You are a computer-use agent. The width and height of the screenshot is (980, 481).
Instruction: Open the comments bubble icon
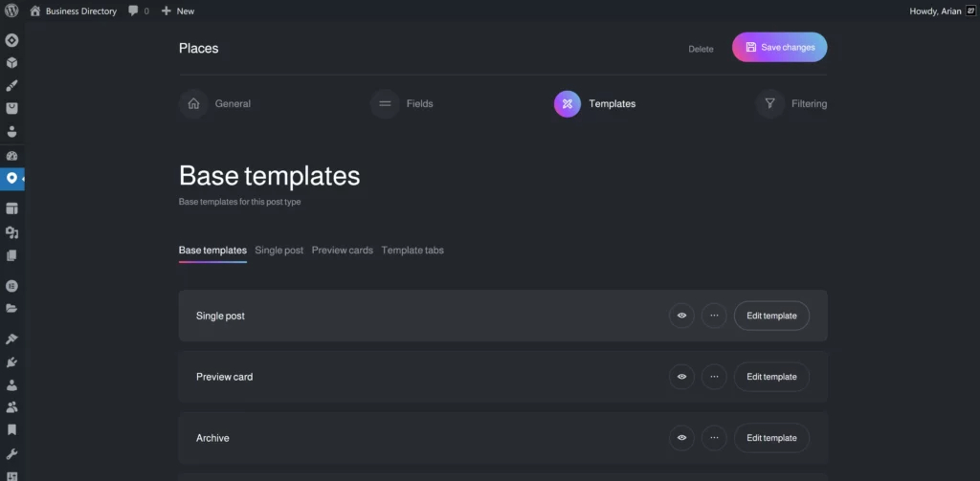click(x=133, y=11)
